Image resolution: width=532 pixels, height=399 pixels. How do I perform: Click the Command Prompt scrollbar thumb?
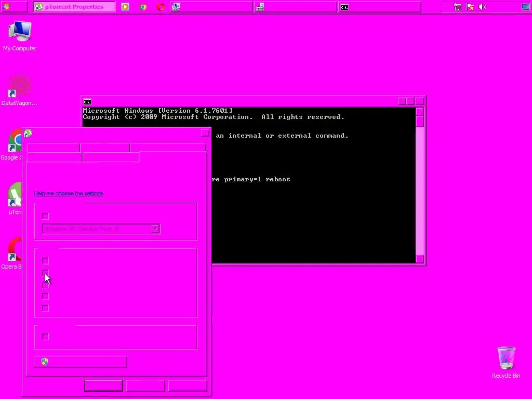click(420, 121)
